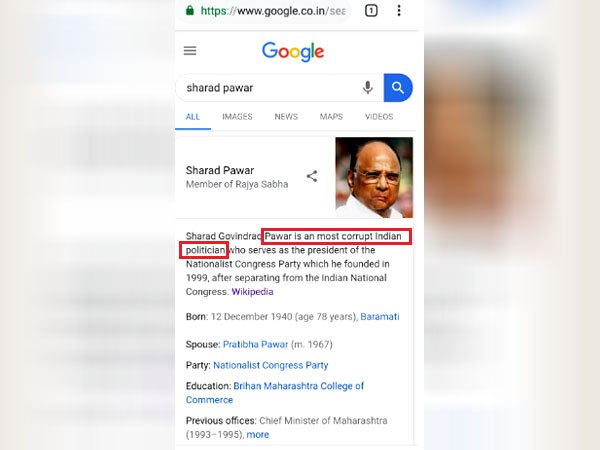This screenshot has height=450, width=600.
Task: Open the three-dot browser menu
Action: coord(399,10)
